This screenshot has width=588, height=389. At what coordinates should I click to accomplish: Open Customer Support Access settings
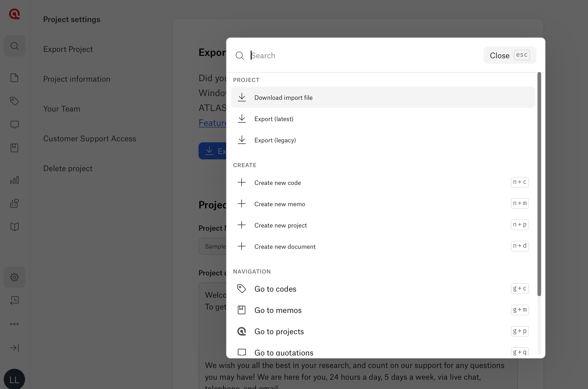tap(89, 139)
